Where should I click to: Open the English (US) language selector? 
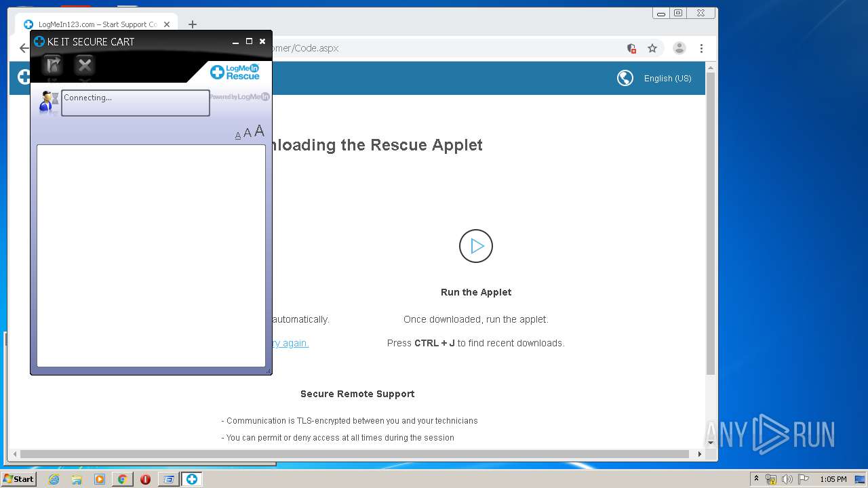click(668, 79)
